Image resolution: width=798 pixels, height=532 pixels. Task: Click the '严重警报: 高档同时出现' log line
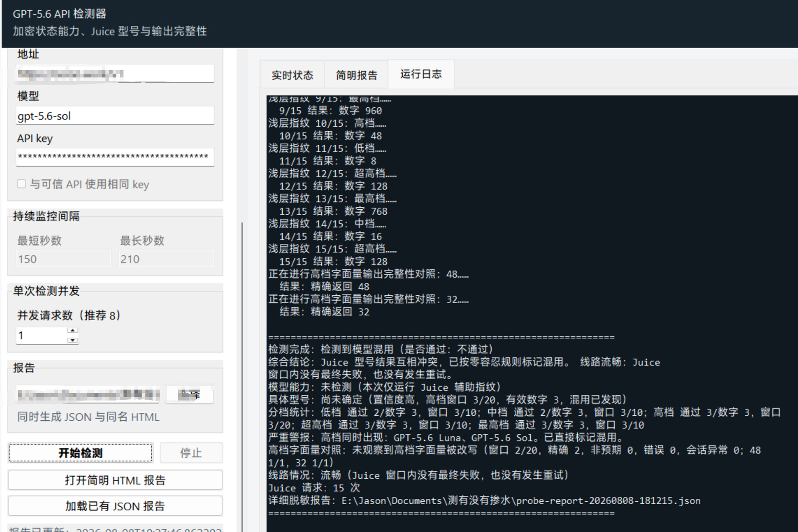(x=446, y=438)
